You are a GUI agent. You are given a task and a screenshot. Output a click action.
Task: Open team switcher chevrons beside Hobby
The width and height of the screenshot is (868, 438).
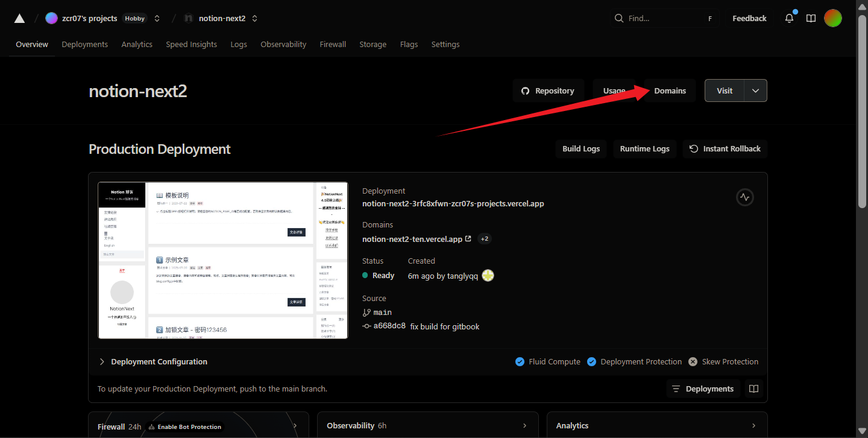[x=157, y=18]
